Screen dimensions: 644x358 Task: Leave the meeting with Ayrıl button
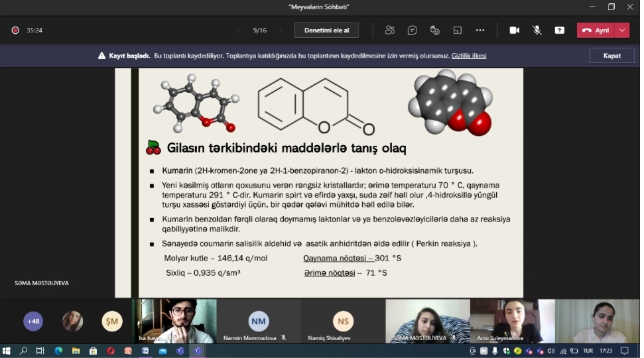click(596, 30)
